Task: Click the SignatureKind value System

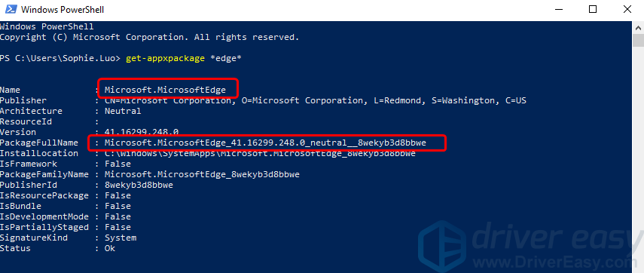Action: pyautogui.click(x=121, y=238)
